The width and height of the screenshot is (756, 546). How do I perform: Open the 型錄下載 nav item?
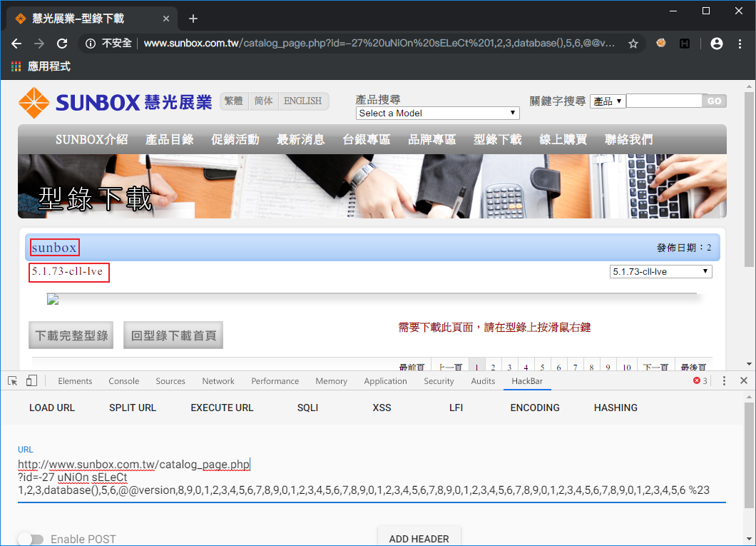(x=498, y=139)
